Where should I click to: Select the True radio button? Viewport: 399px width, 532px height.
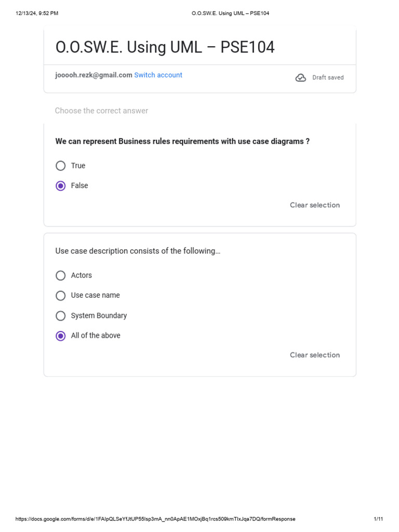(61, 166)
